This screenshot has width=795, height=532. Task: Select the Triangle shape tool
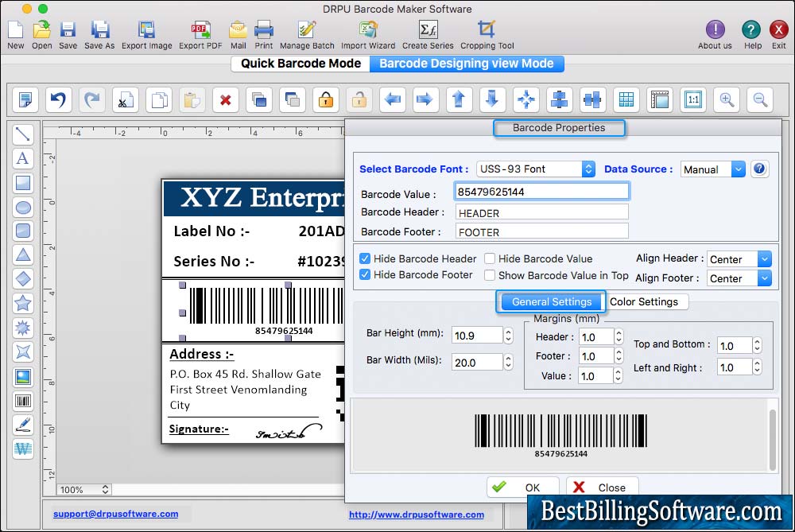[23, 254]
